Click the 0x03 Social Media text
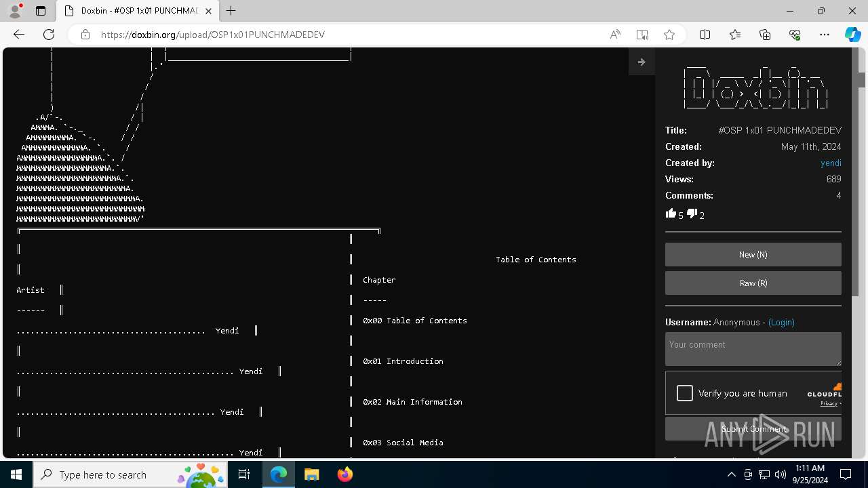 [403, 443]
